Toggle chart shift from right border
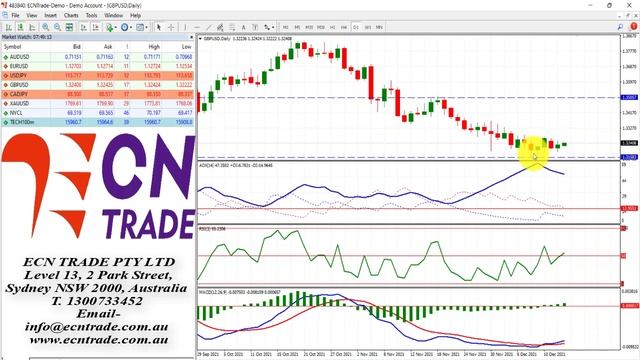 pos(96,27)
